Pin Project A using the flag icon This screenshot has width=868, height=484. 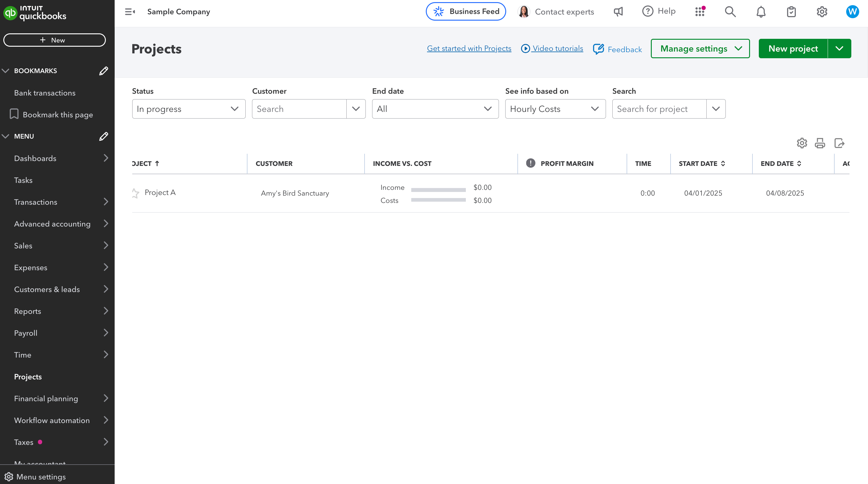136,193
